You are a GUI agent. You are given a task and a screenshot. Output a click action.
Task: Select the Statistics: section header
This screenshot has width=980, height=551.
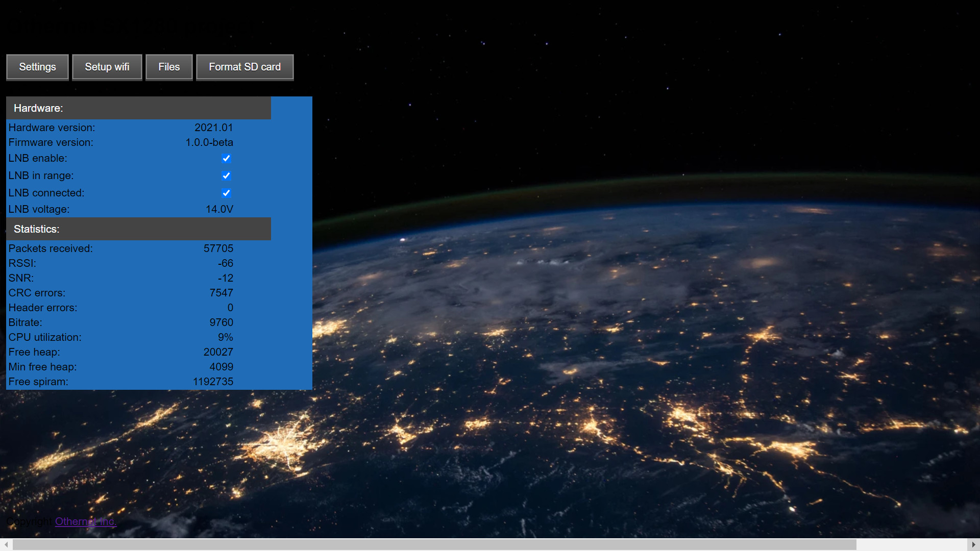pyautogui.click(x=138, y=229)
